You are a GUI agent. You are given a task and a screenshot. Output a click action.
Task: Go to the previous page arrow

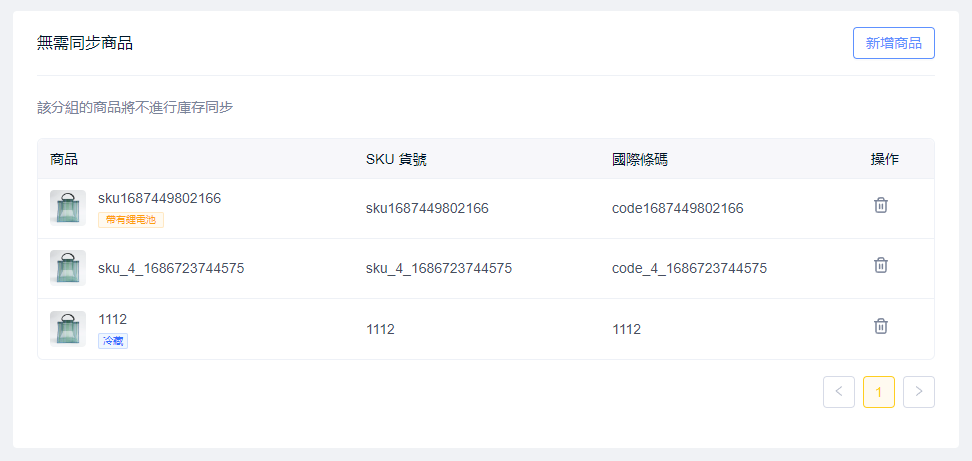click(x=838, y=392)
